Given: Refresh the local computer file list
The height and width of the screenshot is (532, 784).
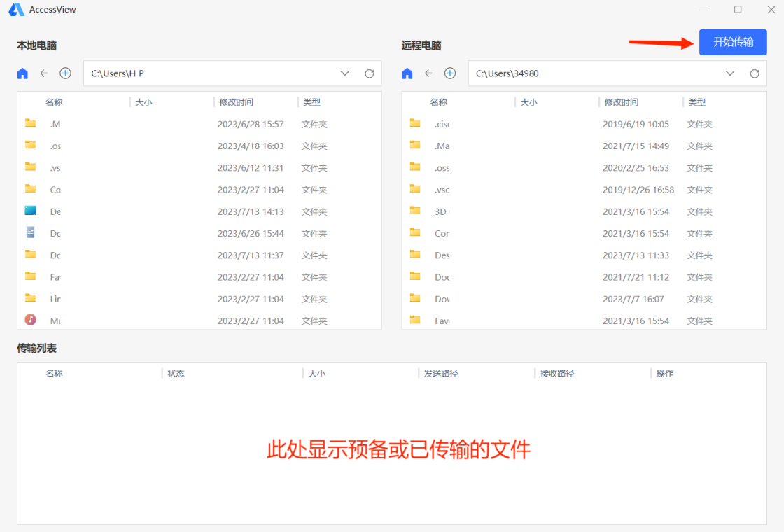Looking at the screenshot, I should (370, 73).
